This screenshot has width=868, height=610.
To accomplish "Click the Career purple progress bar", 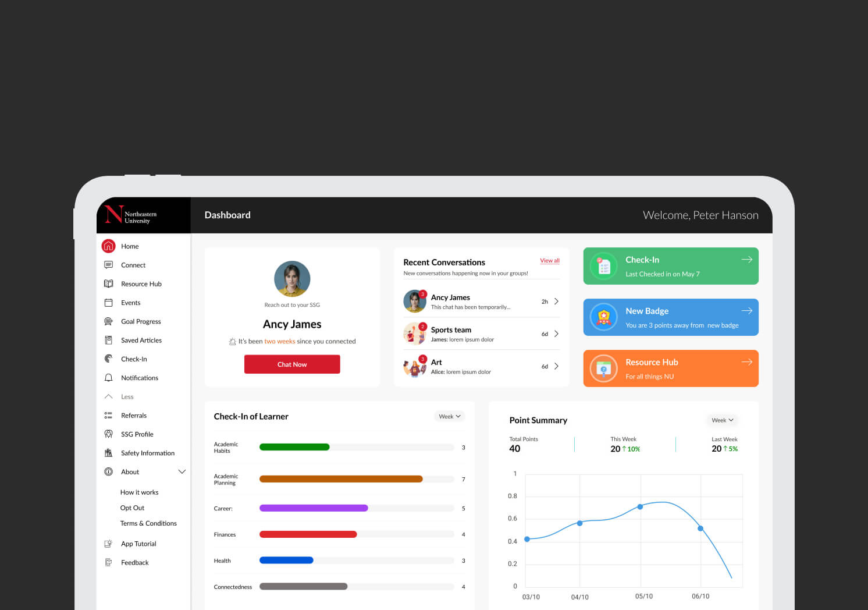I will pyautogui.click(x=314, y=508).
